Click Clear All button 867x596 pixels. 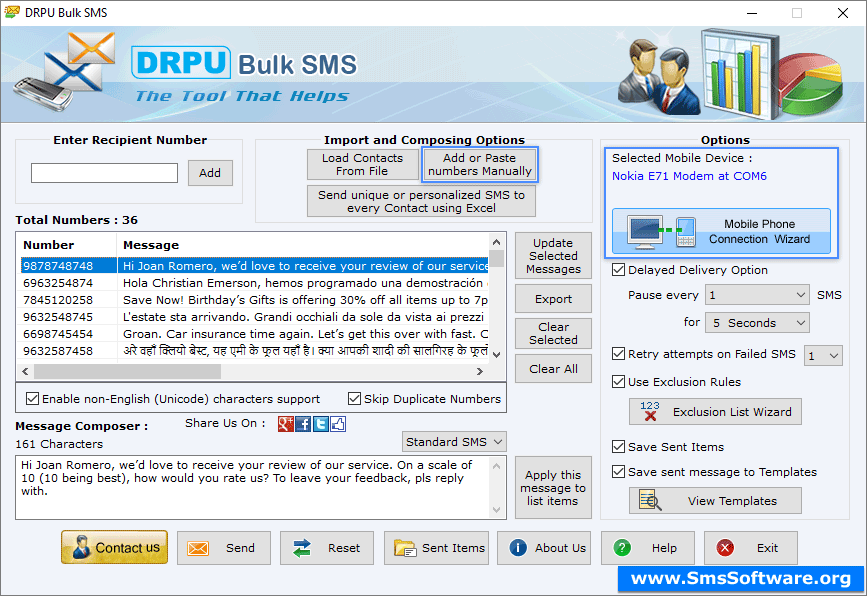point(553,369)
